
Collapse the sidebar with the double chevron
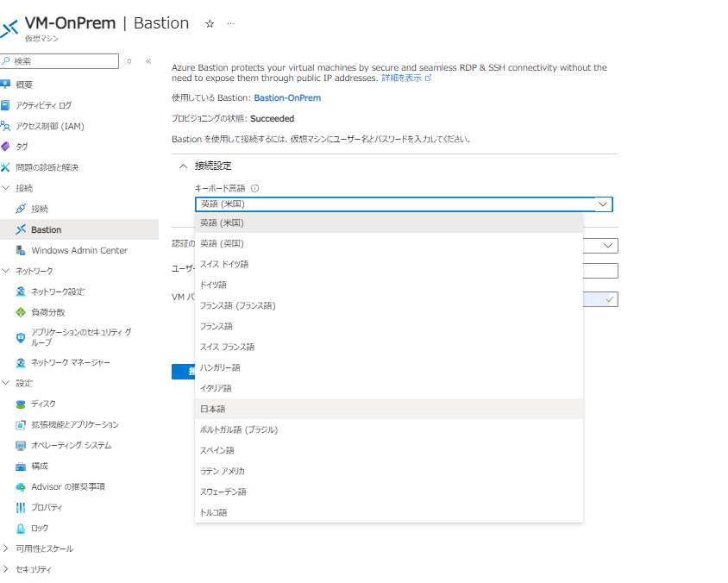148,61
